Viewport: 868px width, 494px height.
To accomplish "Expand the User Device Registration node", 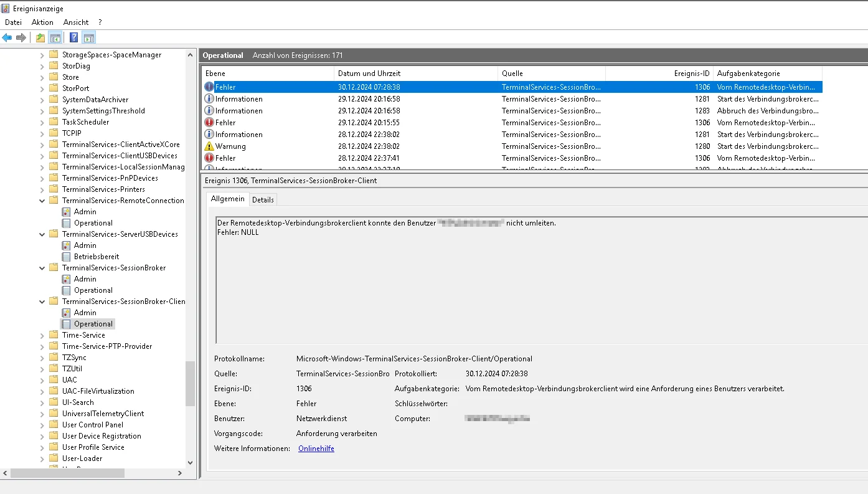I will tap(42, 436).
